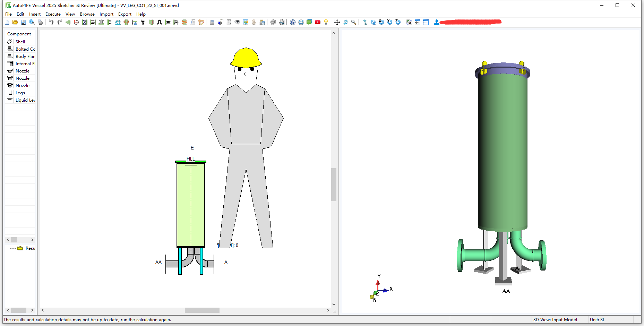The height and width of the screenshot is (326, 644).
Task: Open the settings gear icon
Action: coord(273,22)
